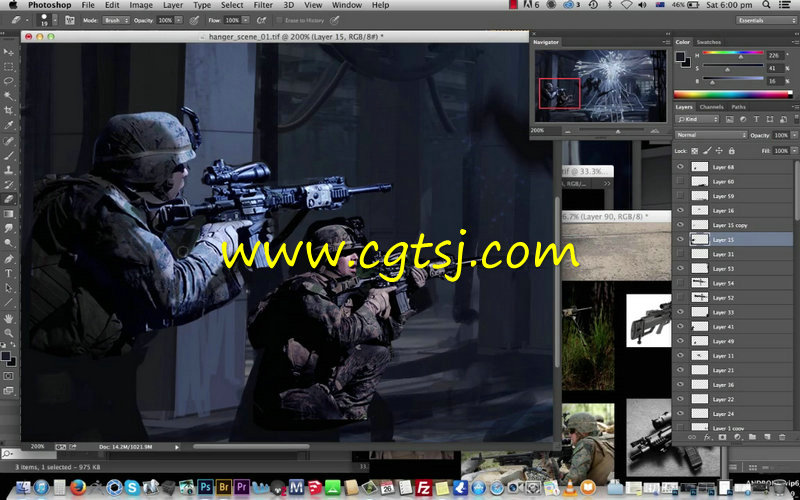Screen dimensions: 800x500
Task: Show Layer 31 by clicking its visibility box
Action: click(680, 254)
